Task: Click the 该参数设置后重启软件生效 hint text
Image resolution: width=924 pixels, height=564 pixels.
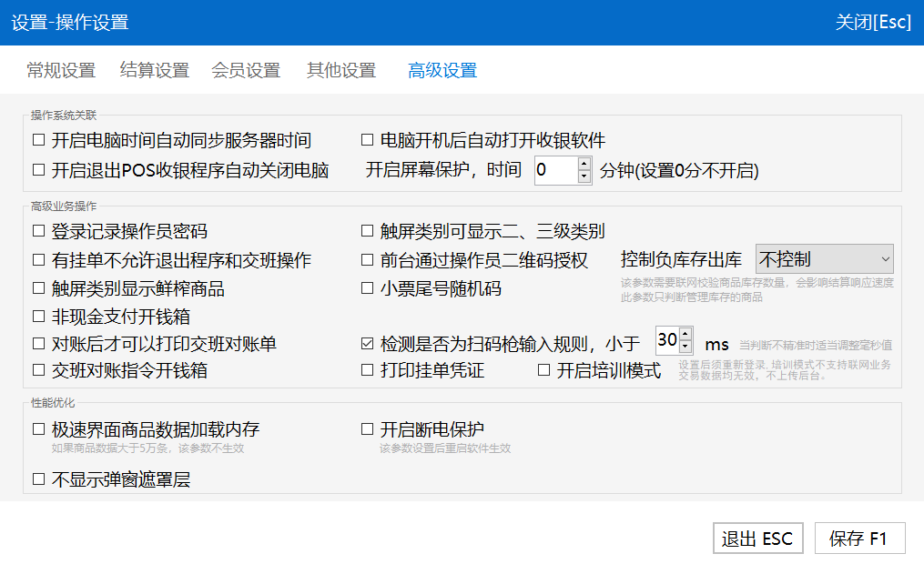Action: pos(445,448)
